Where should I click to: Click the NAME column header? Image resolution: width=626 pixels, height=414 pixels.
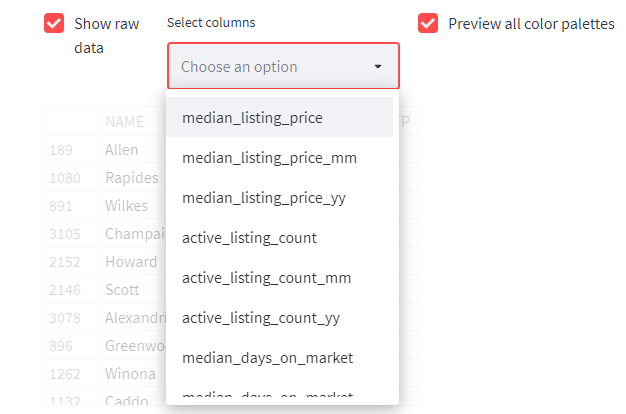click(125, 122)
